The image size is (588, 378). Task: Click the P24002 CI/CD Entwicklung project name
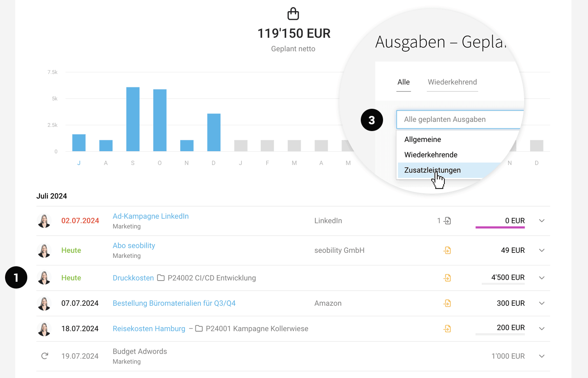212,278
